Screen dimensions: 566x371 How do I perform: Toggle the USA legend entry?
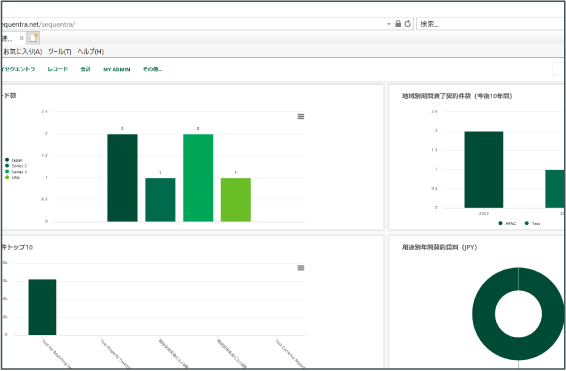pos(12,178)
